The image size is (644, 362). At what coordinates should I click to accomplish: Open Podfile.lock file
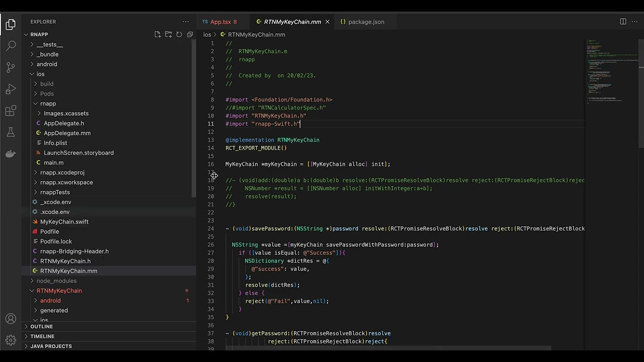[x=56, y=241]
